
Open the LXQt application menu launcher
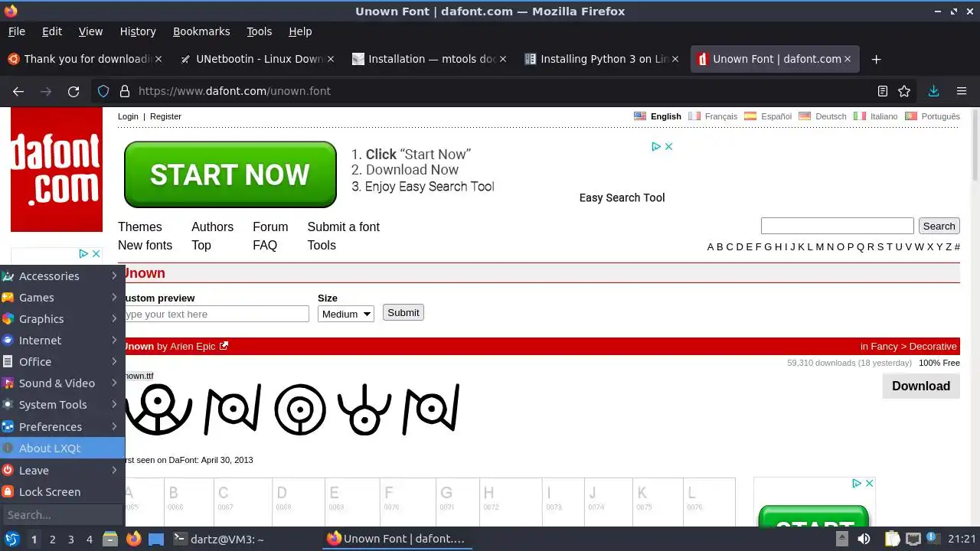click(12, 539)
